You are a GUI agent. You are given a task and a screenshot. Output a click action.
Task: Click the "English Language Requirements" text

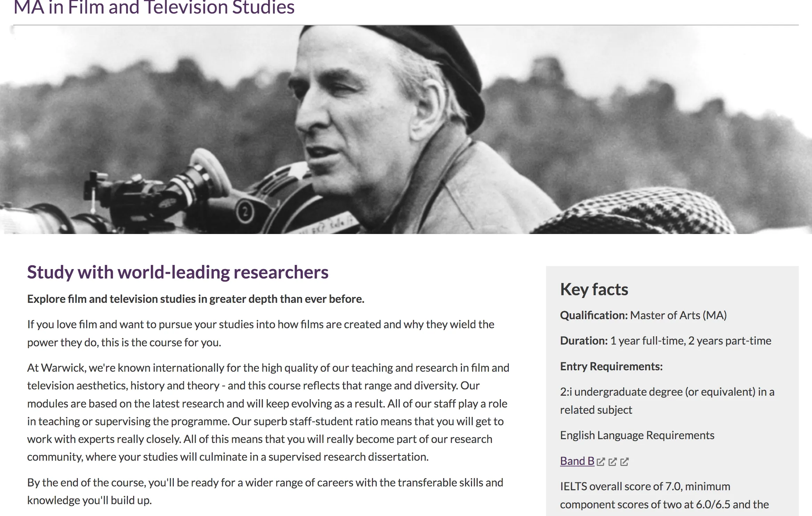(637, 435)
